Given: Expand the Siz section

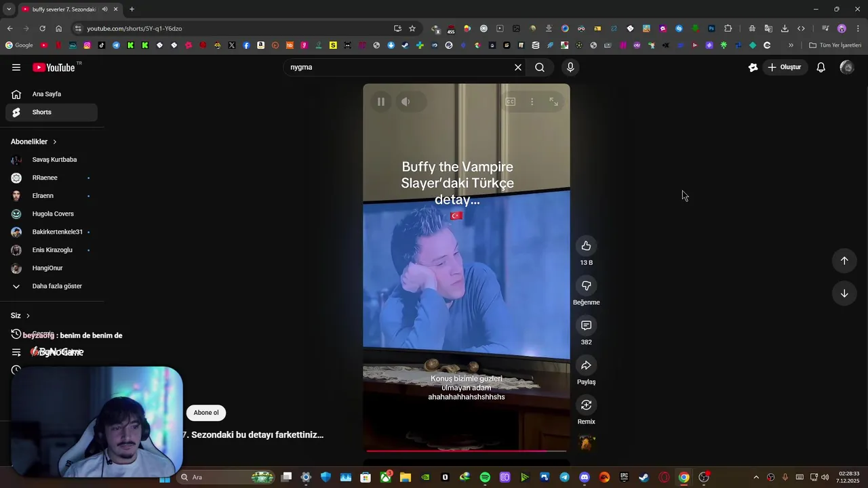Looking at the screenshot, I should 20,316.
